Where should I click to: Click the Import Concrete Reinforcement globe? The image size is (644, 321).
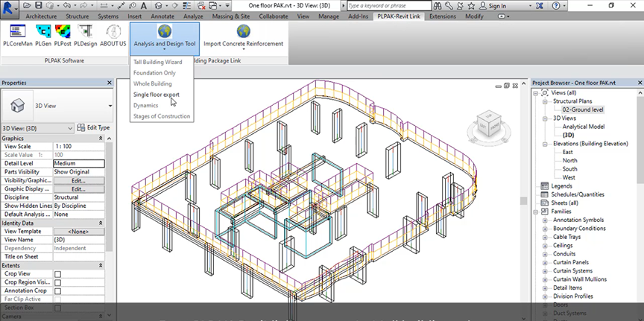pyautogui.click(x=244, y=31)
